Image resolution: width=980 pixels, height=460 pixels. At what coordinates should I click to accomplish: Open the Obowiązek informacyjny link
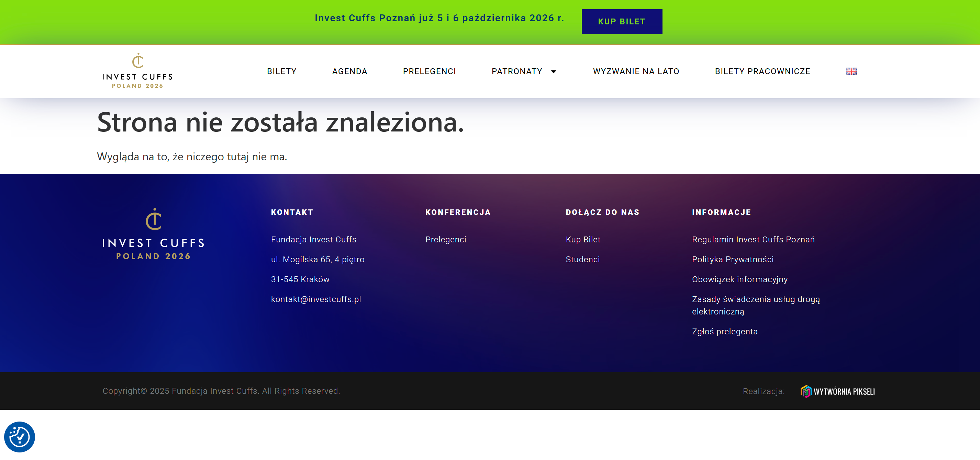coord(739,279)
